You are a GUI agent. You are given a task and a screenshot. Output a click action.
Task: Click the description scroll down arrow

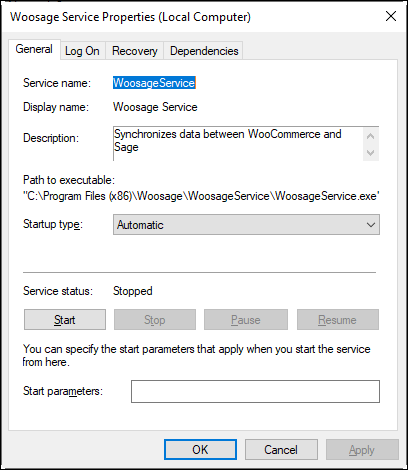(x=371, y=153)
